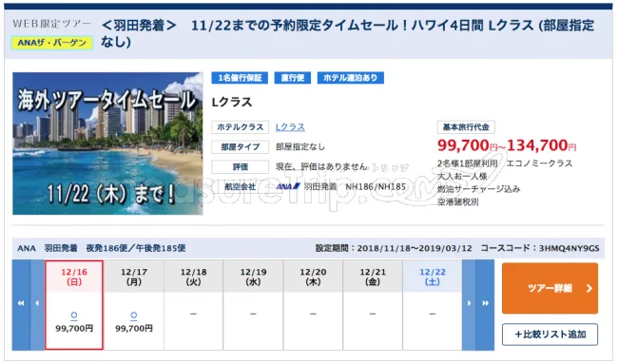Click the course code 3HMQ4NY9GS
Image resolution: width=618 pixels, height=364 pixels.
tap(570, 248)
